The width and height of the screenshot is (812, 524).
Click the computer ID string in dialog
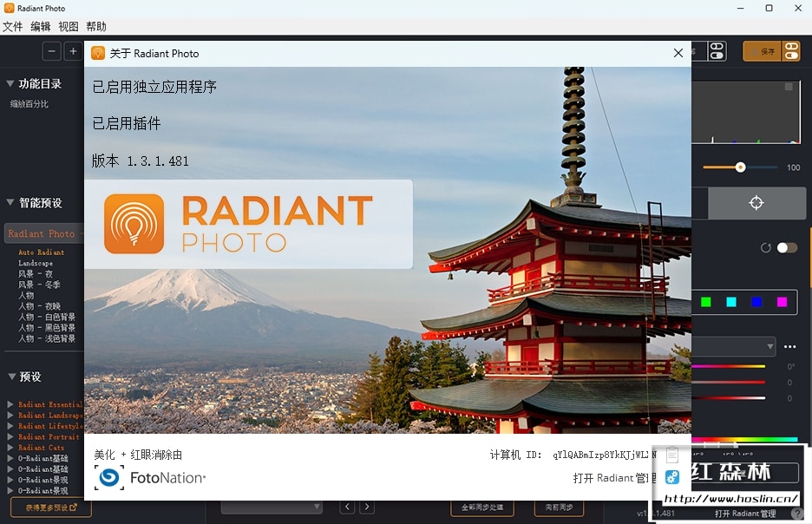[x=605, y=455]
